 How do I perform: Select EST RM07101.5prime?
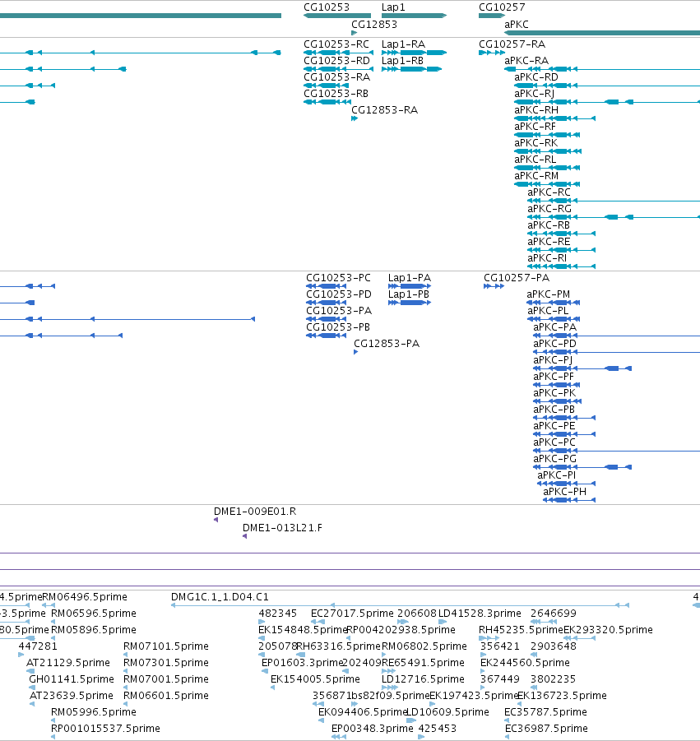click(x=166, y=646)
